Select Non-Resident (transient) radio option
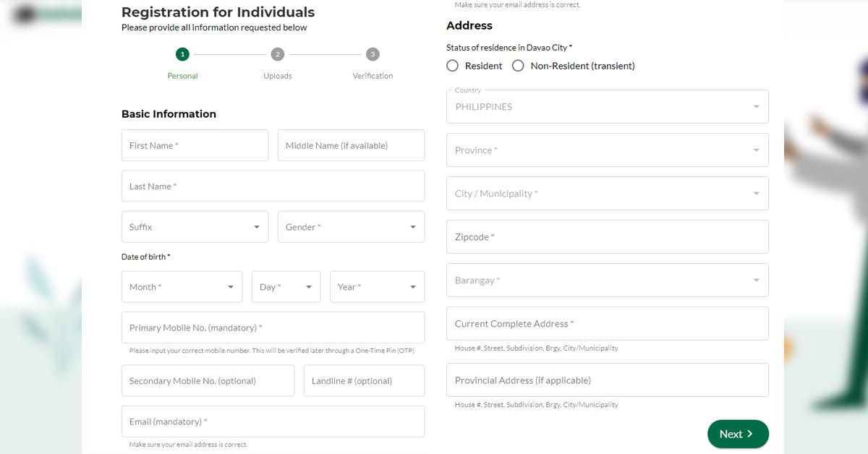The image size is (868, 454). [x=518, y=66]
